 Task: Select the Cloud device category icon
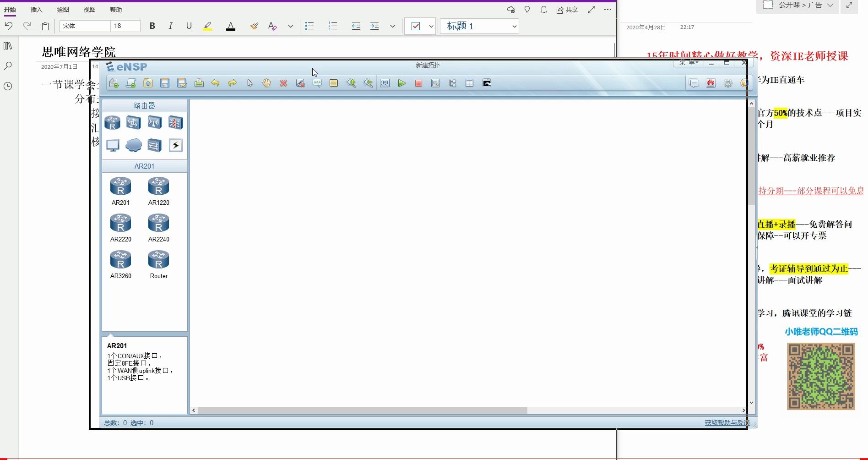click(x=133, y=145)
